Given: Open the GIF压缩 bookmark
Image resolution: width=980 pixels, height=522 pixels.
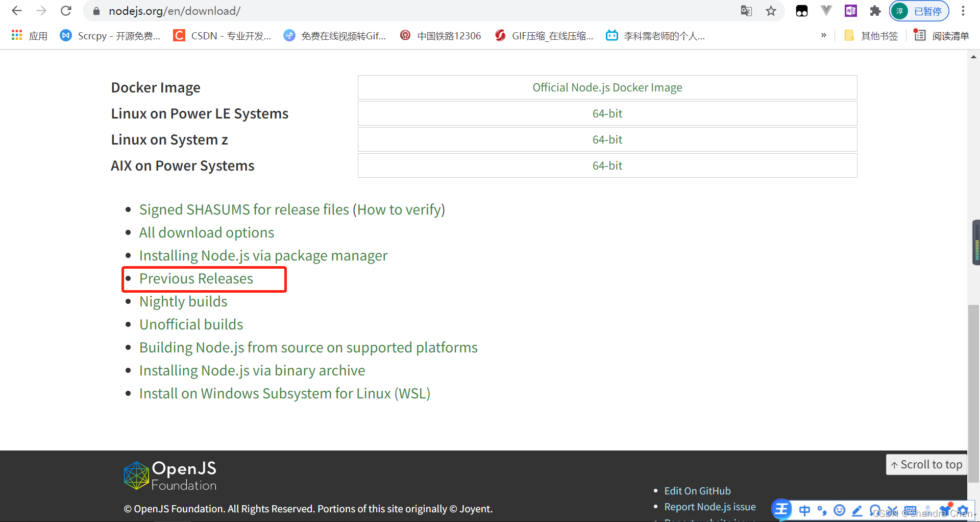Looking at the screenshot, I should (544, 36).
